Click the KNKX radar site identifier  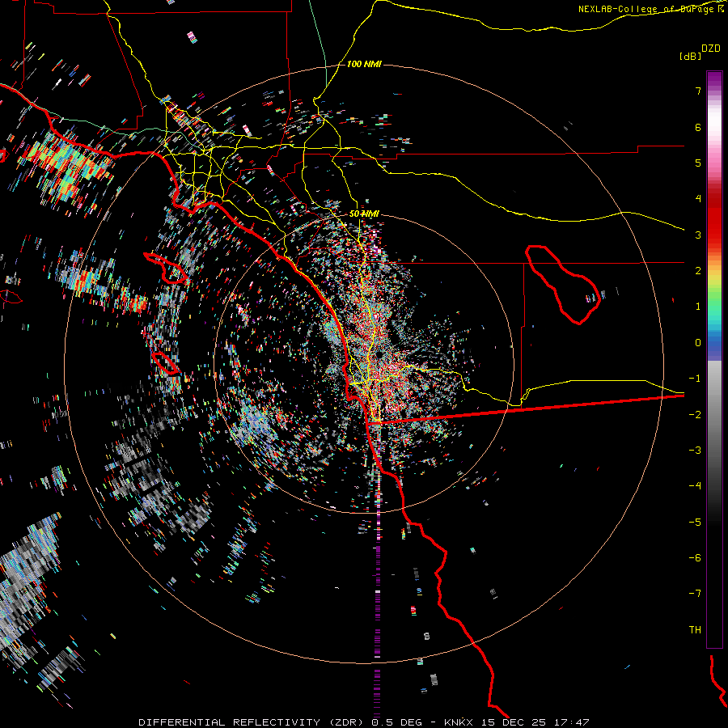[x=459, y=722]
